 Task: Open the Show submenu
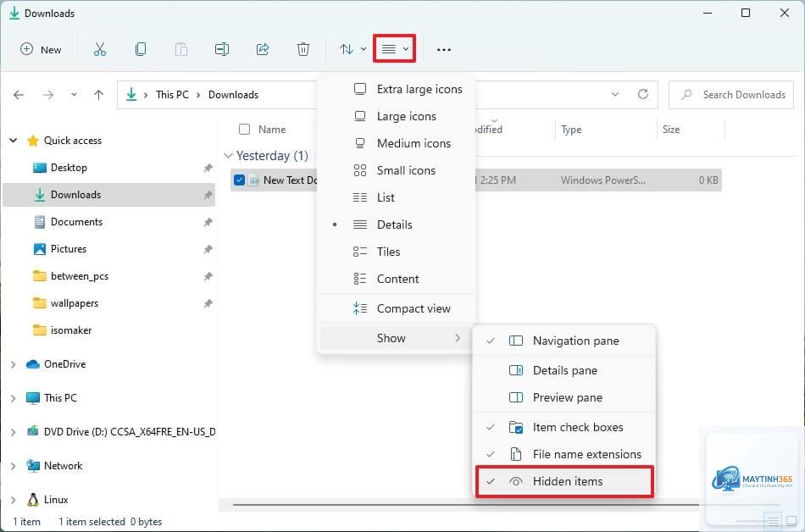click(397, 338)
